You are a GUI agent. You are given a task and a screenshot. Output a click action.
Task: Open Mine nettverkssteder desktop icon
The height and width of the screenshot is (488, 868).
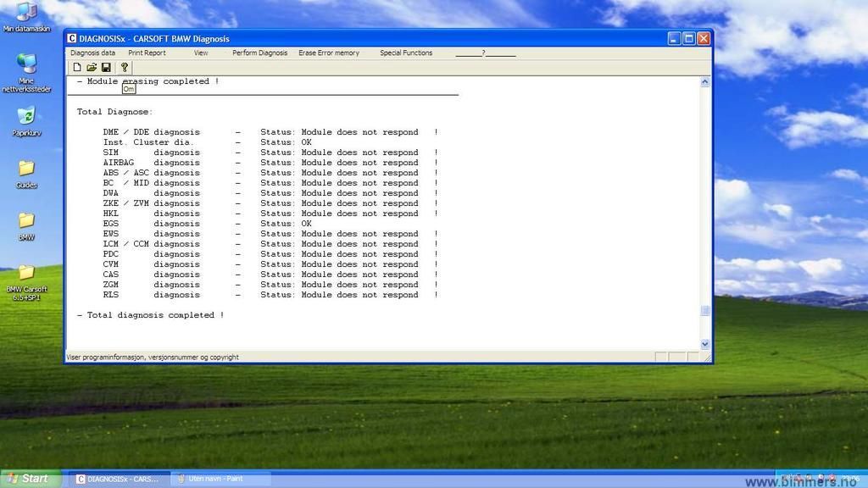point(26,73)
